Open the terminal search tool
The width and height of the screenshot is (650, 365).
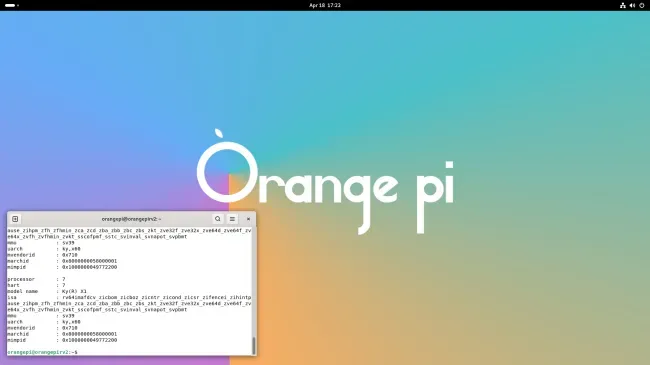click(218, 219)
